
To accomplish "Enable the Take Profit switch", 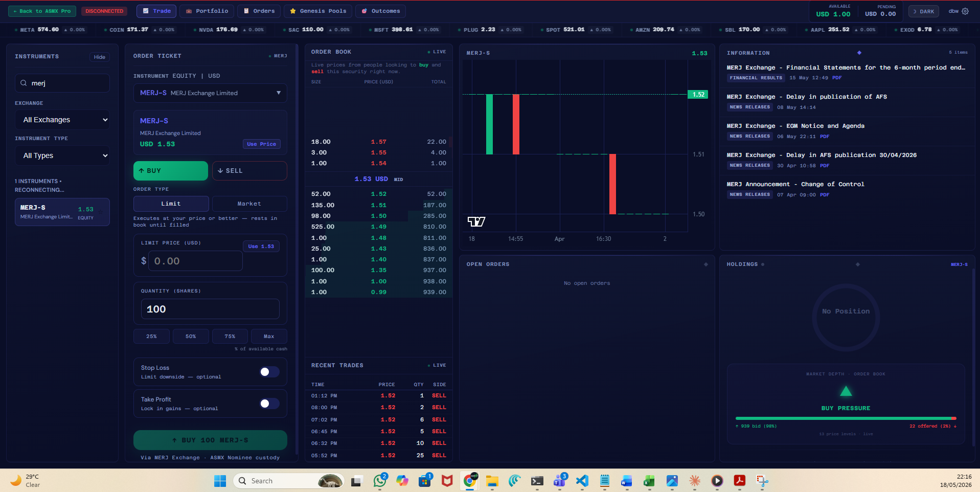I will 269,404.
